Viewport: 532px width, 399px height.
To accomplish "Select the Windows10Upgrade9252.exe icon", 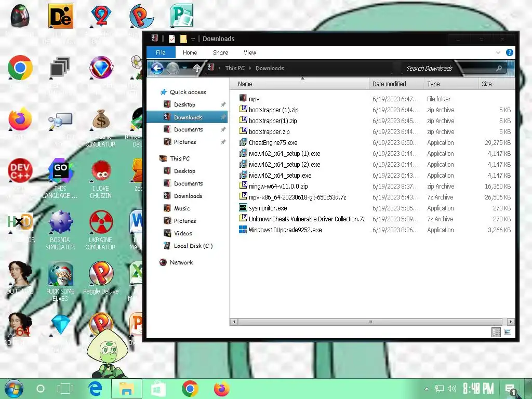I will (x=243, y=229).
